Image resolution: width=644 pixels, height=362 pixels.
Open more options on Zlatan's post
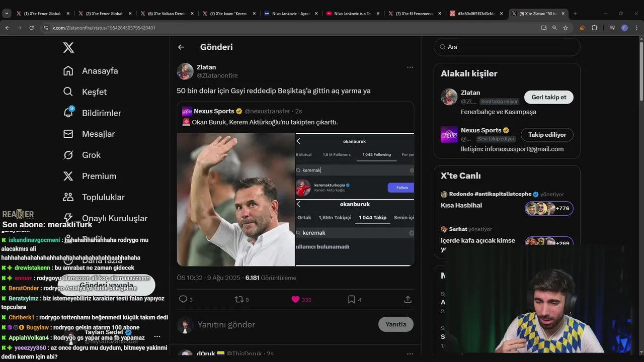[410, 67]
